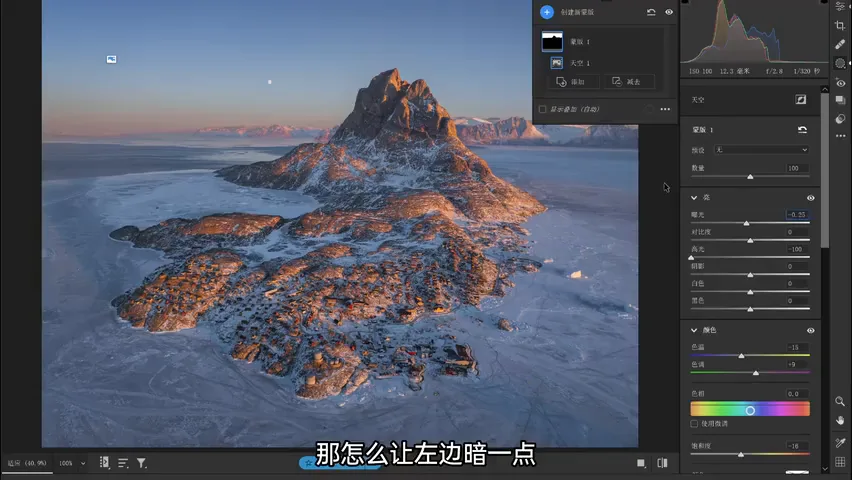The image size is (852, 480).
Task: Enable the 显示叠加 (自动) checkbox
Action: pos(542,109)
